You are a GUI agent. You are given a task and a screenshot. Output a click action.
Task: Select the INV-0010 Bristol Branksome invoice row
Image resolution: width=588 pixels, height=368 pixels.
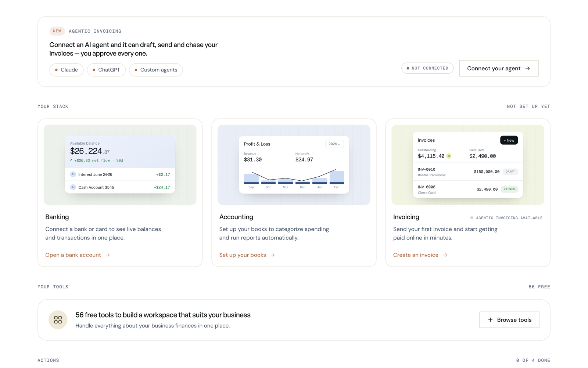tap(468, 172)
